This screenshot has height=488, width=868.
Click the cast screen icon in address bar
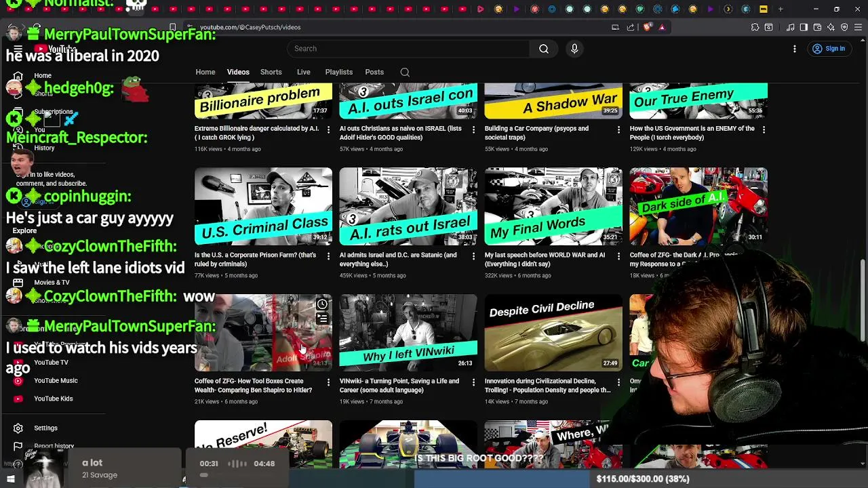click(x=615, y=27)
